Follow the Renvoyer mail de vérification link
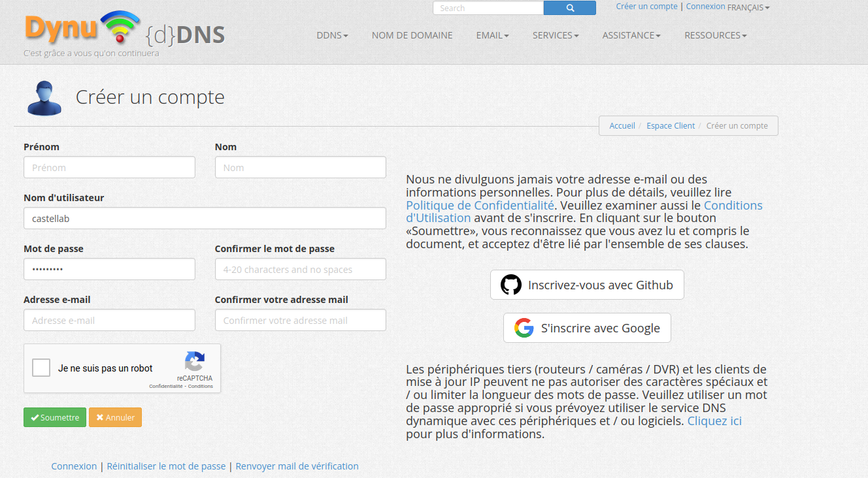Screen dimensions: 868x478 [297, 466]
